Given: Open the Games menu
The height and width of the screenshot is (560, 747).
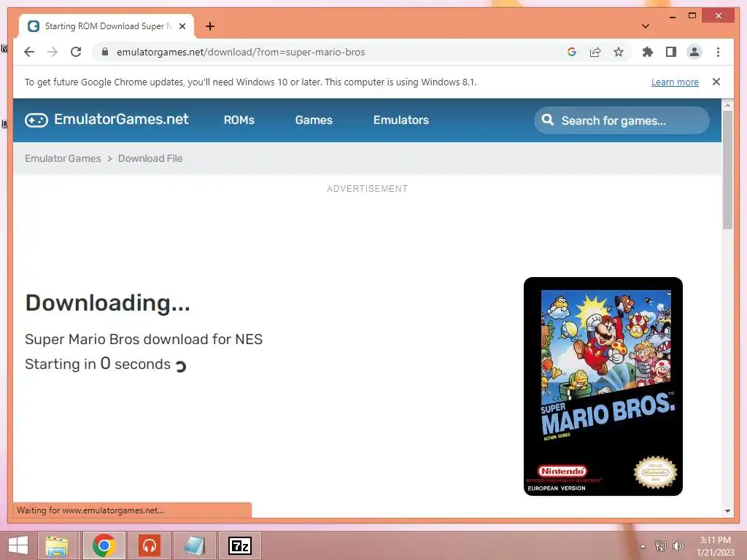Looking at the screenshot, I should point(314,120).
